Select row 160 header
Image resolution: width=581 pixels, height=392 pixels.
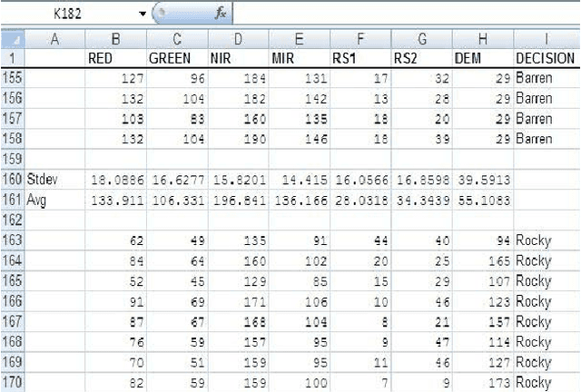(13, 178)
